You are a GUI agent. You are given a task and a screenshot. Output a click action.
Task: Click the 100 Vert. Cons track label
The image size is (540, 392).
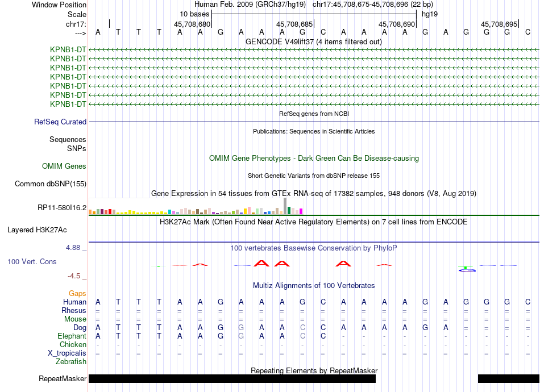coord(32,261)
